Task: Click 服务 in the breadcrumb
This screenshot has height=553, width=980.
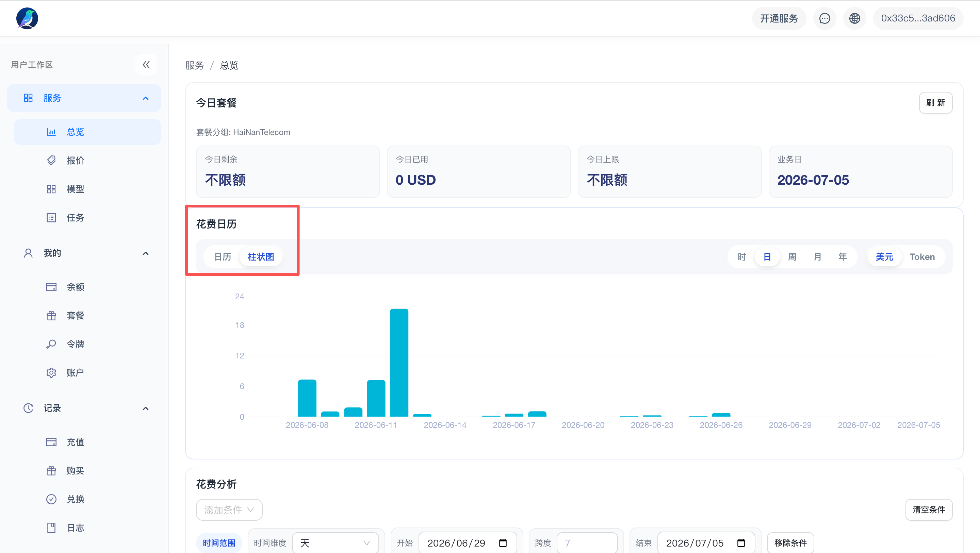Action: coord(194,65)
